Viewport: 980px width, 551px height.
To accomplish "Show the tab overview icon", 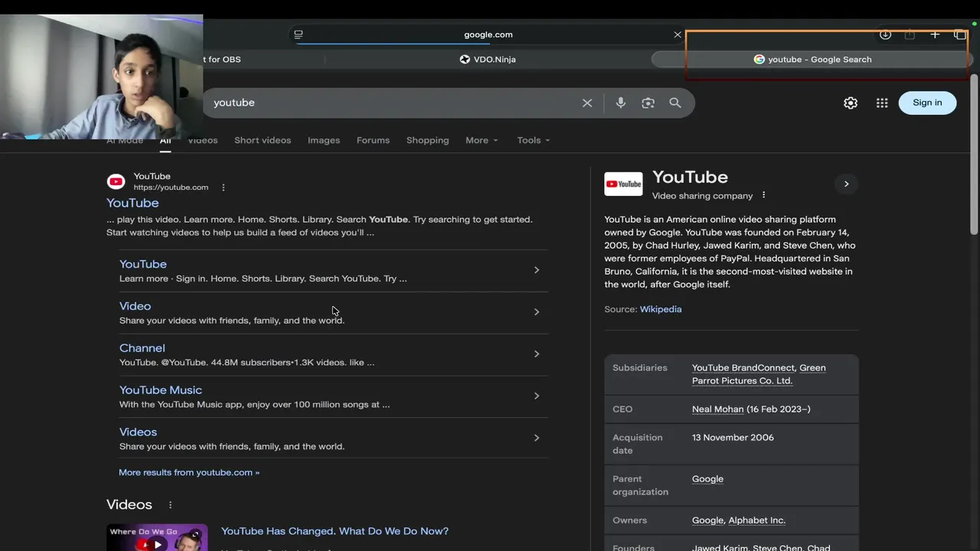I will [x=959, y=34].
